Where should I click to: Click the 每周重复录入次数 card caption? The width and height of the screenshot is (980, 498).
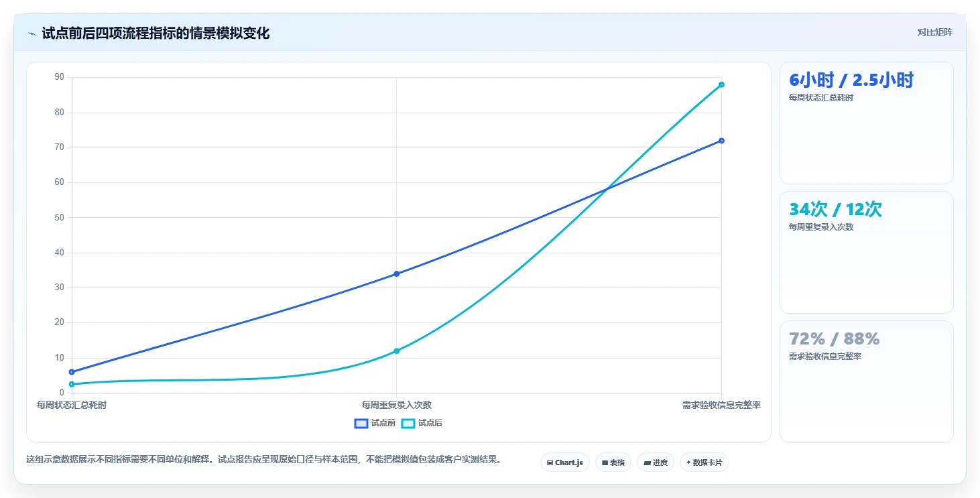[x=821, y=227]
